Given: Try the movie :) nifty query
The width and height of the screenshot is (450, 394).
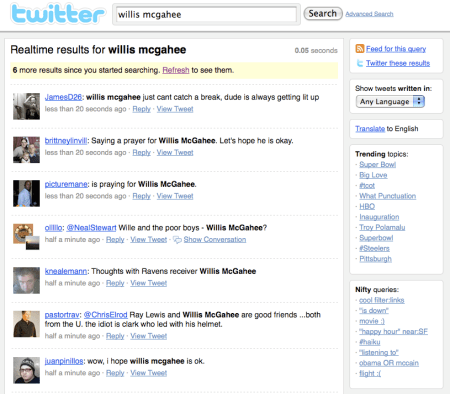Looking at the screenshot, I should (x=372, y=321).
